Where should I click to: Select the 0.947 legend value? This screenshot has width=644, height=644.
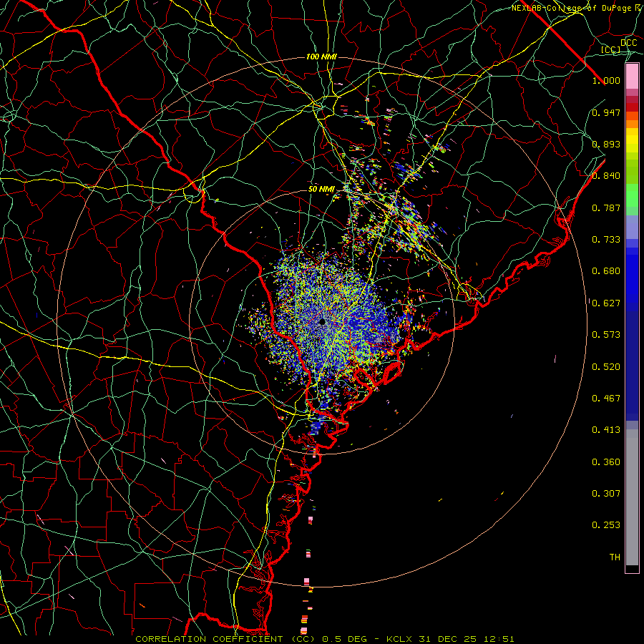[606, 112]
